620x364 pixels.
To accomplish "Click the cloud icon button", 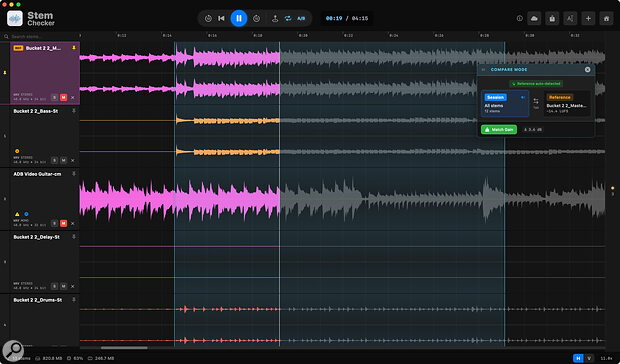I will coord(534,19).
